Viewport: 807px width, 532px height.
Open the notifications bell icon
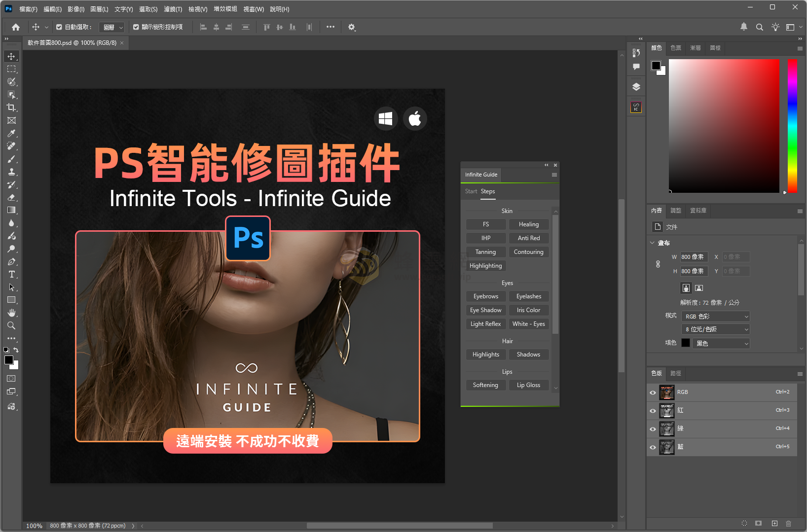744,27
